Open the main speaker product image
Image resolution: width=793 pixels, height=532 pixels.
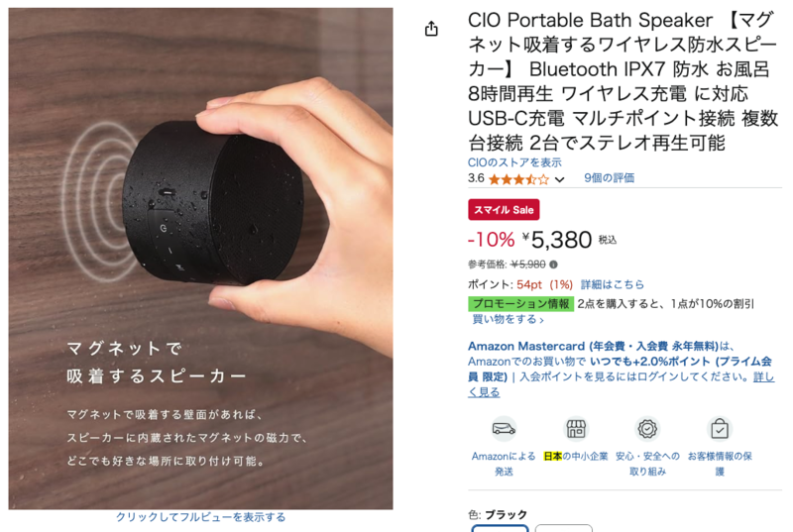point(201,259)
